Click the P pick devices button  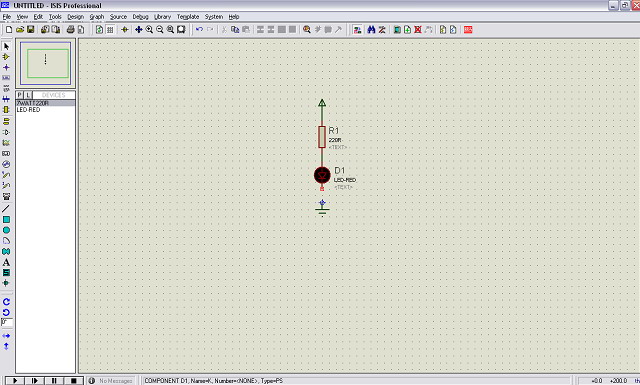coord(20,95)
